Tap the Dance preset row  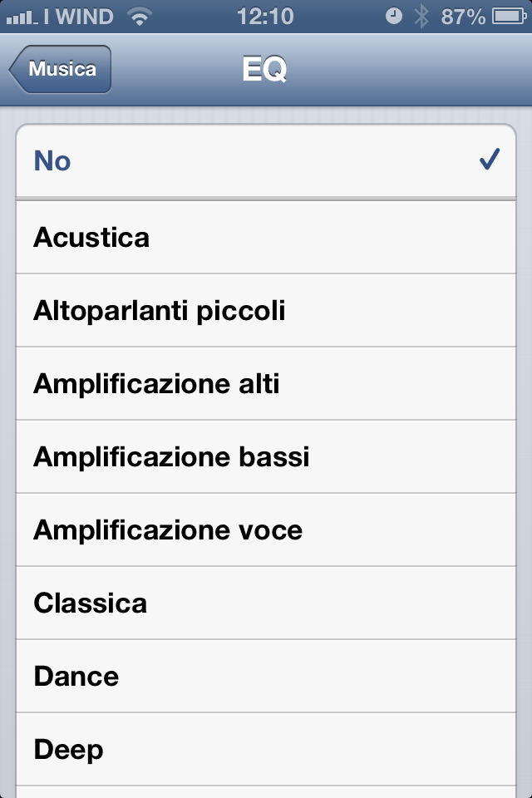[266, 677]
